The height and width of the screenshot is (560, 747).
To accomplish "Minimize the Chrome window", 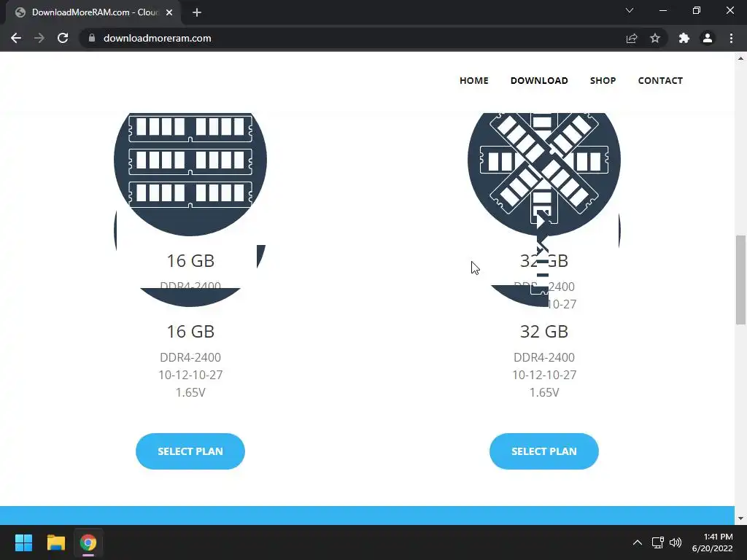I will coord(663,10).
